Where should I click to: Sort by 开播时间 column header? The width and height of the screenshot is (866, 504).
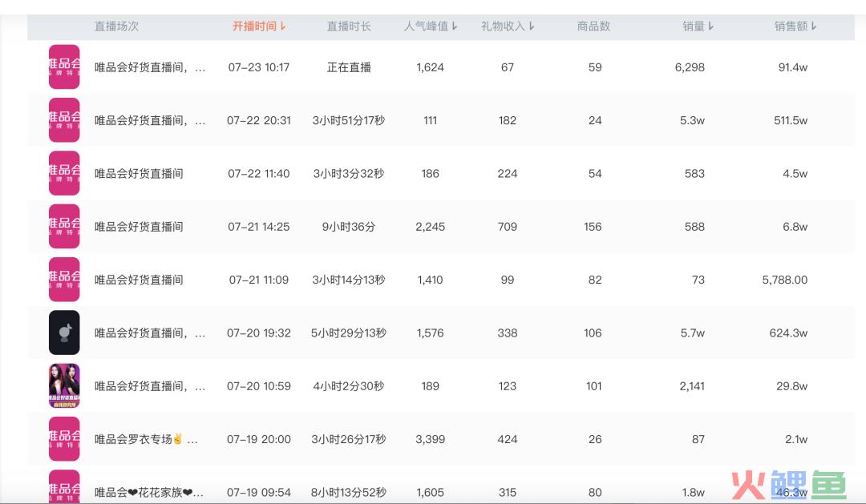point(259,26)
